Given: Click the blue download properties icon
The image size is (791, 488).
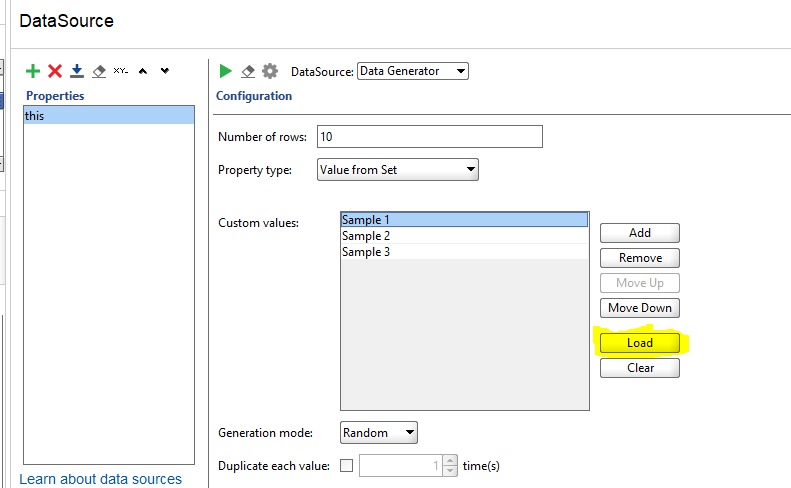Looking at the screenshot, I should tap(77, 71).
